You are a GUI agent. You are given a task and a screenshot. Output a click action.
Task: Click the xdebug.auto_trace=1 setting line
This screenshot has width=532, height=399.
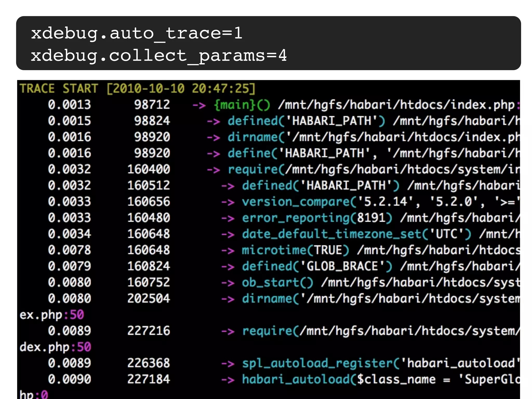[x=137, y=33]
